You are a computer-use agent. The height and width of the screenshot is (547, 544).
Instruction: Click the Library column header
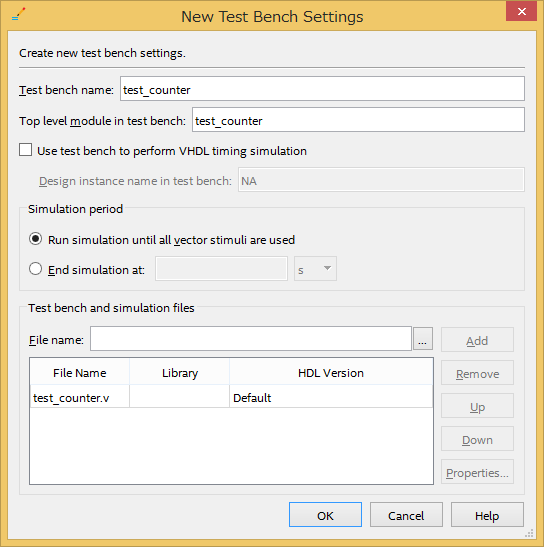click(180, 372)
